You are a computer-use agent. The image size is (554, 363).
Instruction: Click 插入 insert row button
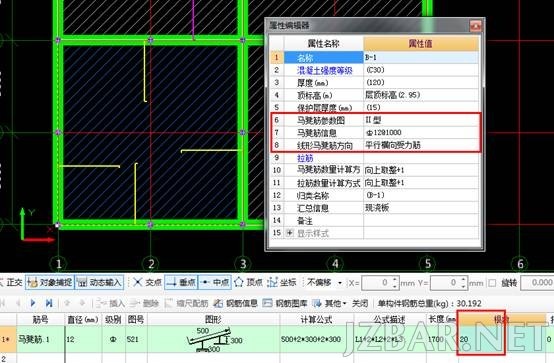(x=111, y=303)
